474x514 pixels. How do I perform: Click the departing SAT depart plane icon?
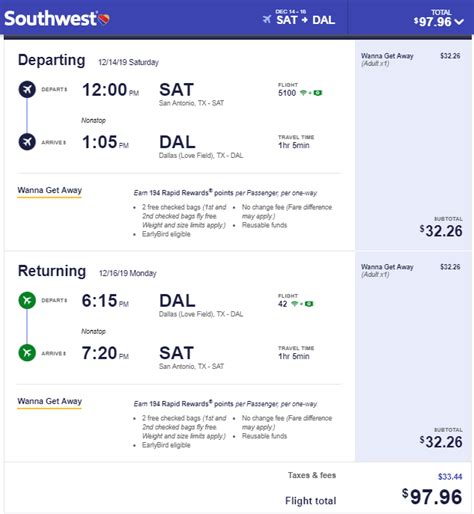click(27, 89)
